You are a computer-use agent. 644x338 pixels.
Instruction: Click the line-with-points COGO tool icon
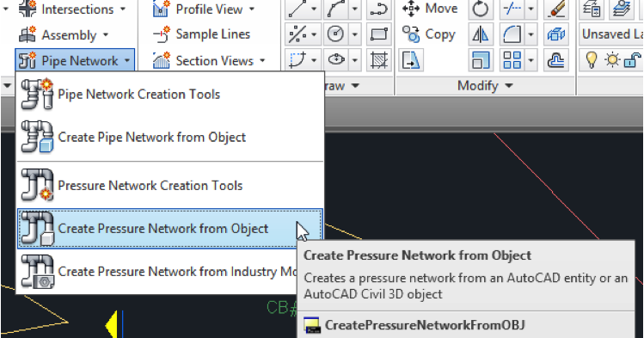pos(297,34)
